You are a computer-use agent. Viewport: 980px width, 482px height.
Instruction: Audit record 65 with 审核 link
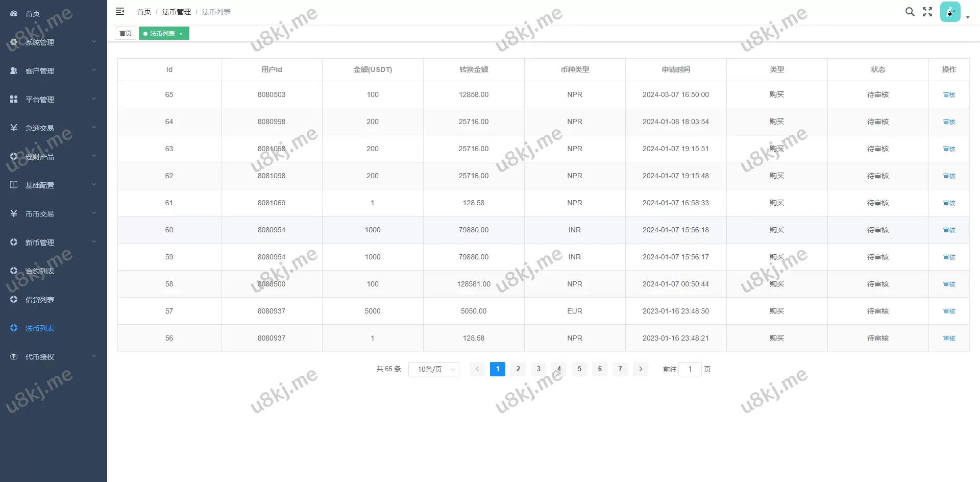point(948,94)
